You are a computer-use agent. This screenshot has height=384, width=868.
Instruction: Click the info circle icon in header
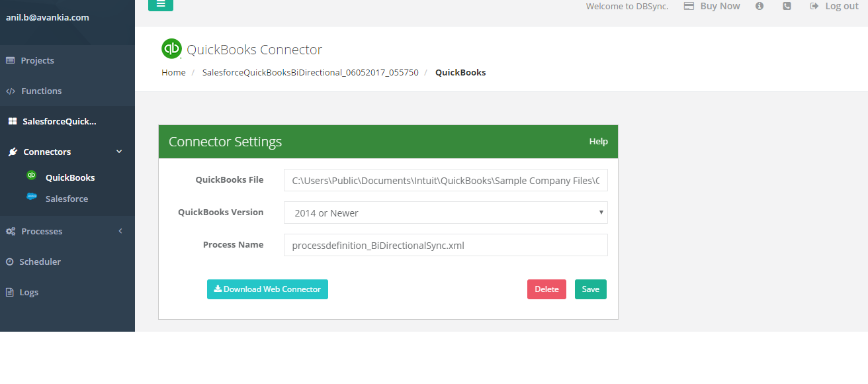[x=759, y=6]
